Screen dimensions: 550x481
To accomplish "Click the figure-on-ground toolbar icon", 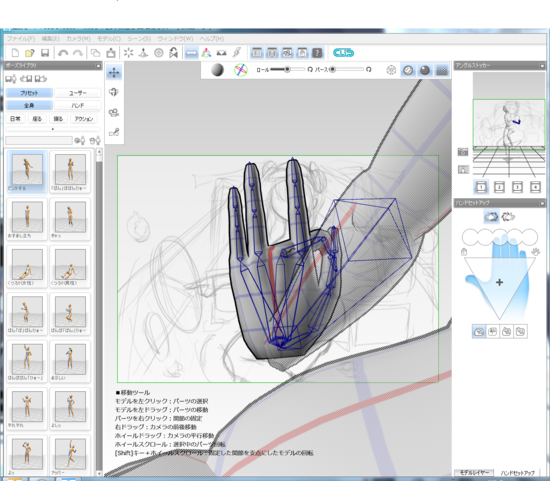I will tap(143, 53).
